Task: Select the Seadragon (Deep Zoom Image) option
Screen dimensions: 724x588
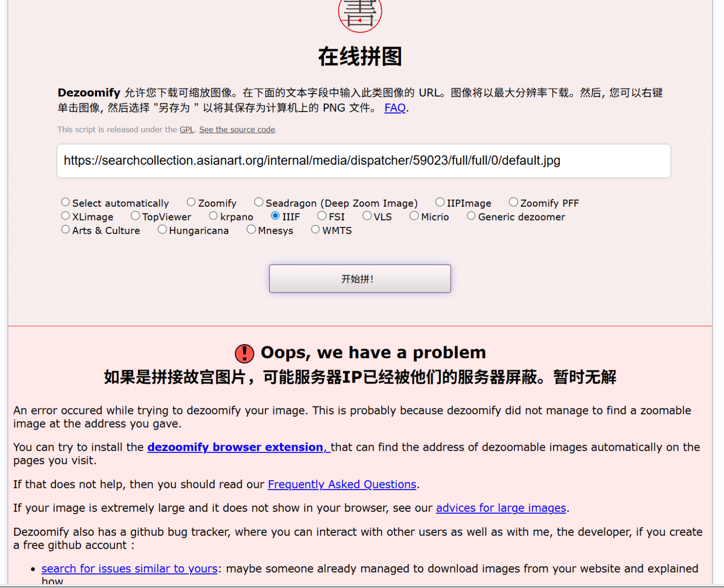Action: 259,201
